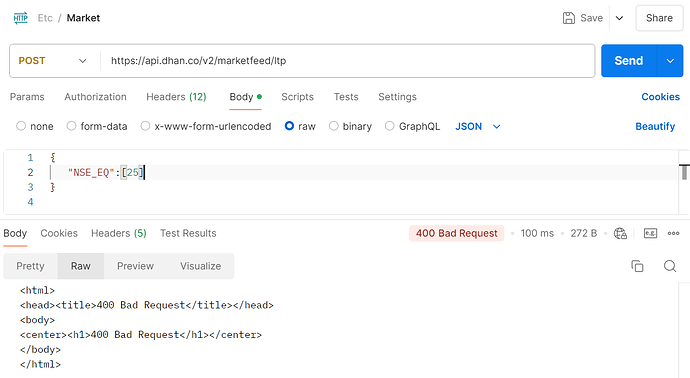Copy response body using copy icon

(x=637, y=266)
